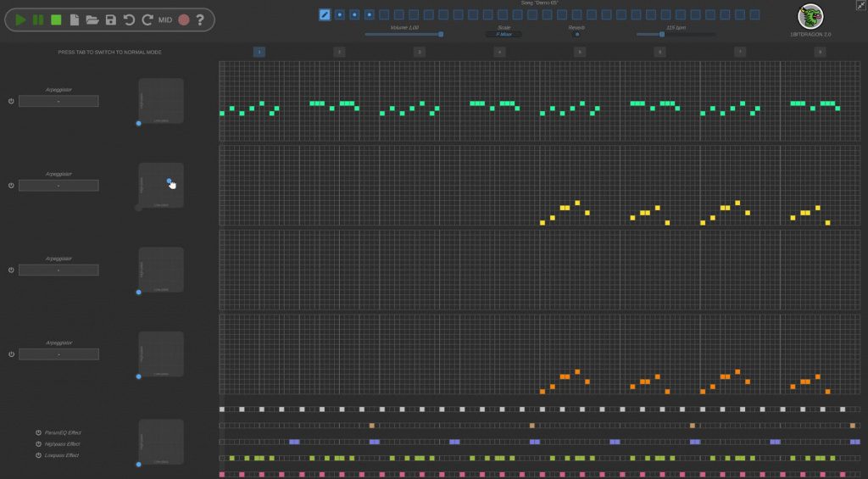868x479 pixels.
Task: Undo the last edit
Action: pyautogui.click(x=129, y=19)
